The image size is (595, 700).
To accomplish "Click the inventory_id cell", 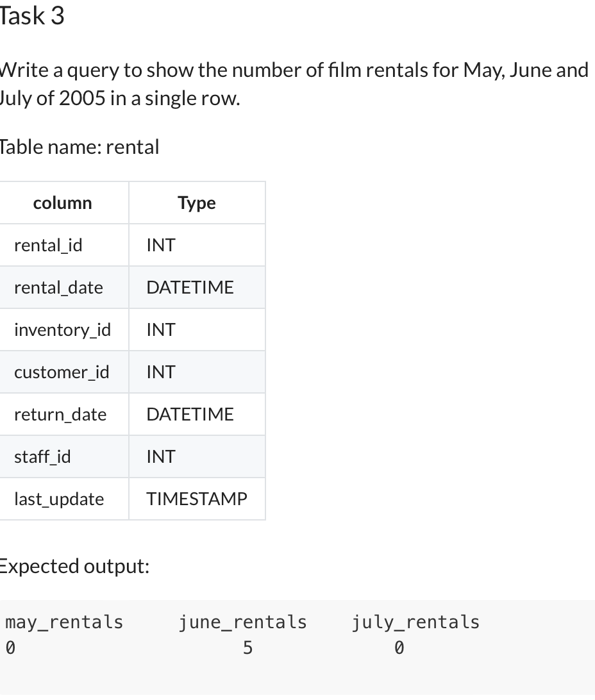I will [62, 329].
